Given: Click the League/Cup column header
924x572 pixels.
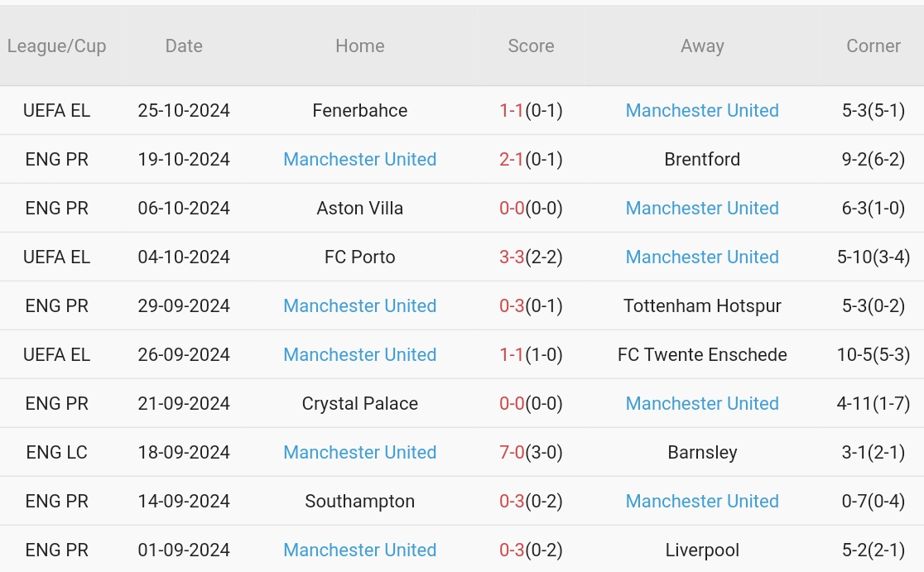Looking at the screenshot, I should [57, 46].
